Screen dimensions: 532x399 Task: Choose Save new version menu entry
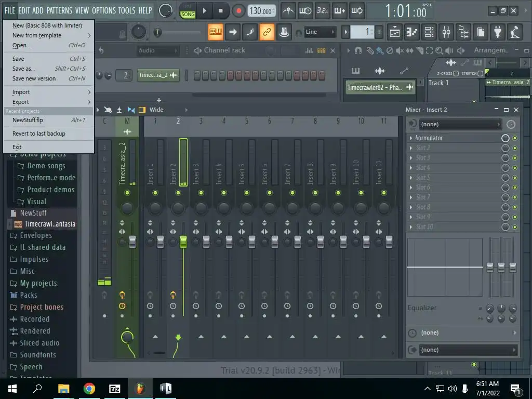coord(48,78)
